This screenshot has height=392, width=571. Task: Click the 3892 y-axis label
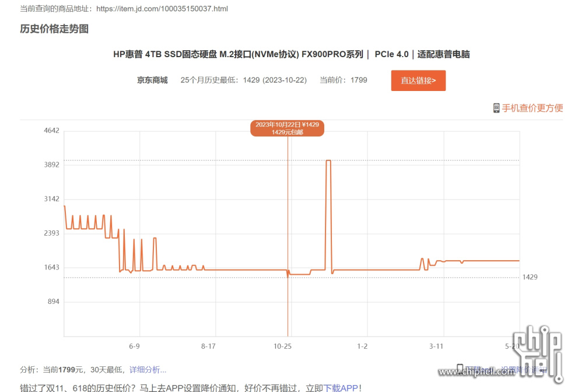pyautogui.click(x=51, y=164)
